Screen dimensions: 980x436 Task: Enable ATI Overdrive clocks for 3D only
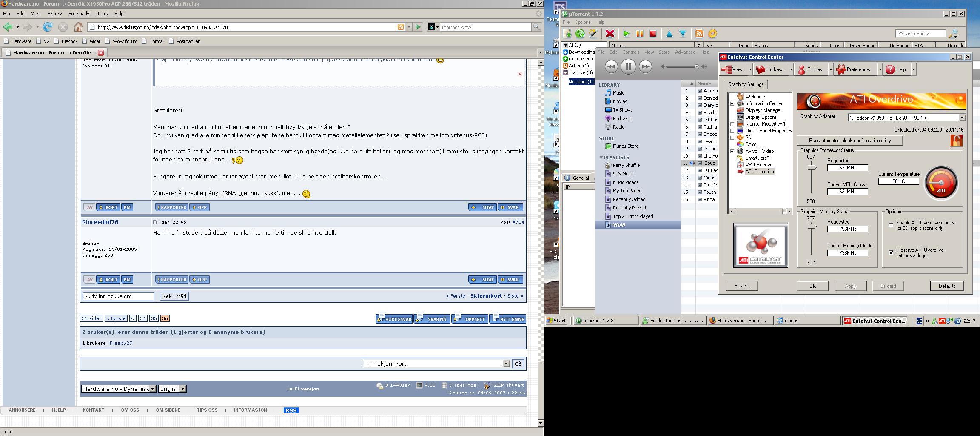[x=891, y=225]
